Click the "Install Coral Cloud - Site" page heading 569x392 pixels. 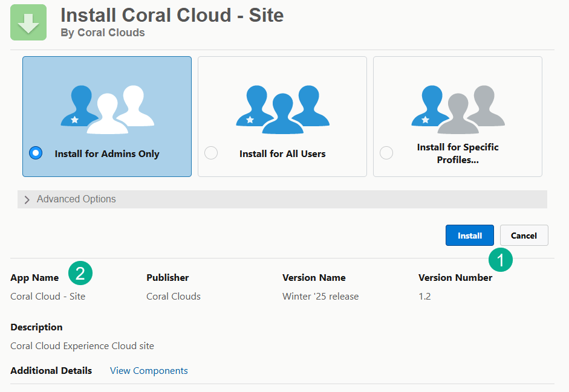tap(172, 15)
